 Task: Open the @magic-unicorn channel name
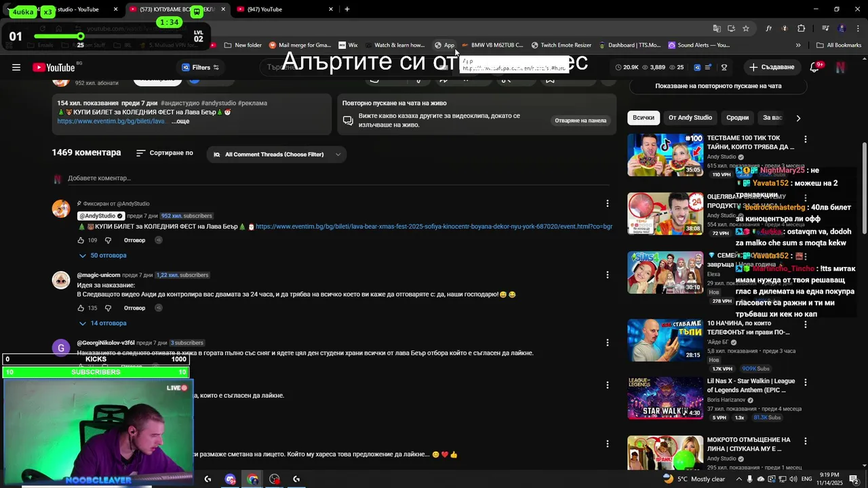(x=98, y=275)
